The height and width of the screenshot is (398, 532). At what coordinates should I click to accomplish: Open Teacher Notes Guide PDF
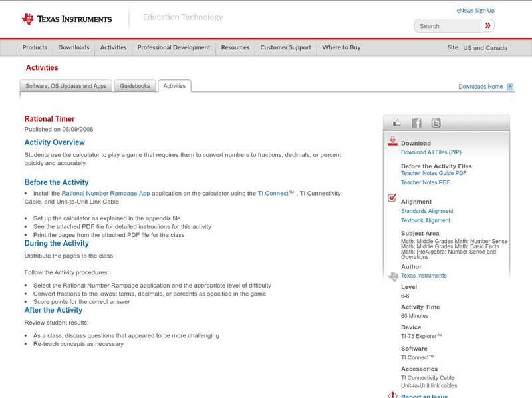(434, 173)
